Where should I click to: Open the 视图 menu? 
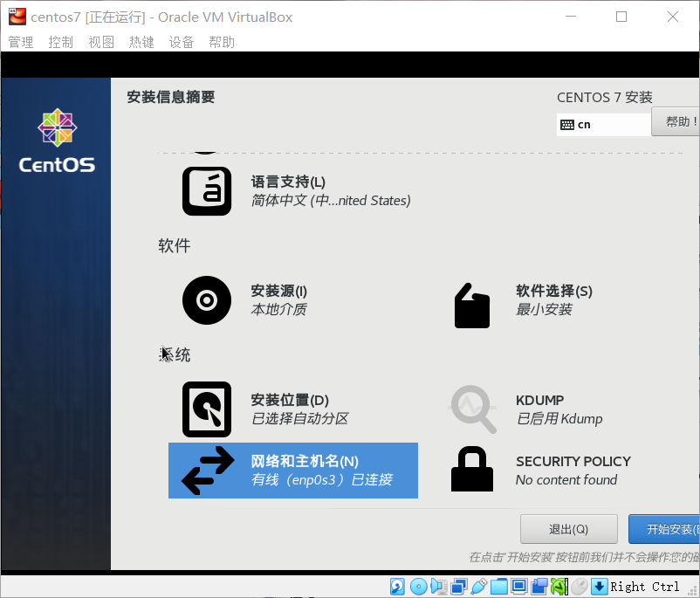tap(101, 42)
